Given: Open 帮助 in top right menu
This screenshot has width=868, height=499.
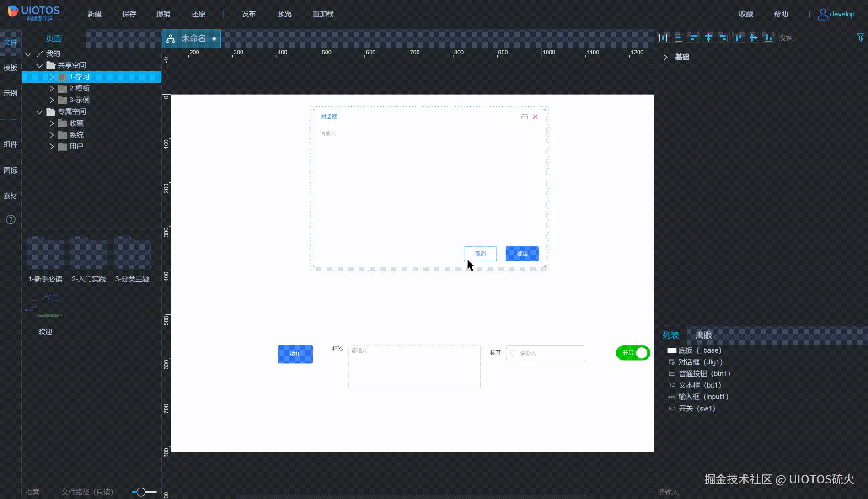Looking at the screenshot, I should pos(781,14).
